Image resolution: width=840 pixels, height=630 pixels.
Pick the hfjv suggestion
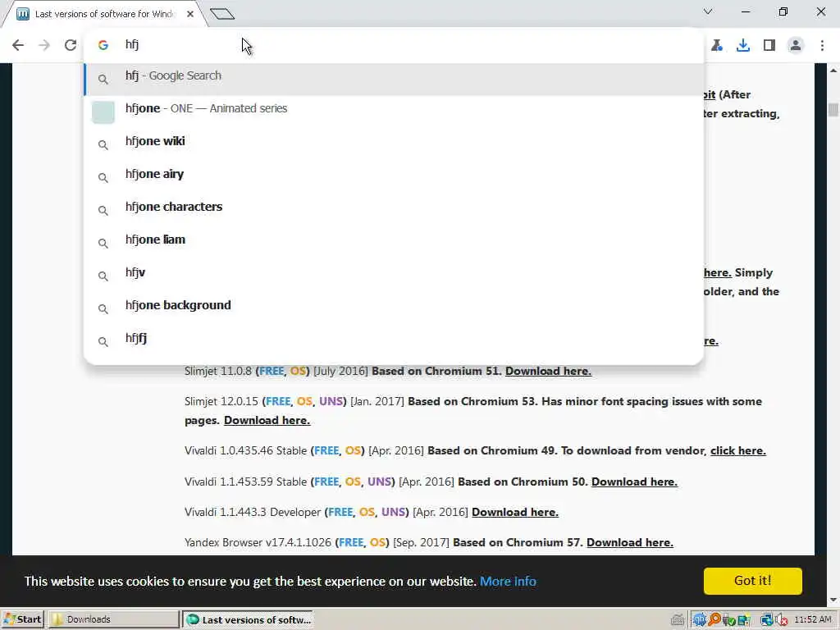(x=394, y=276)
